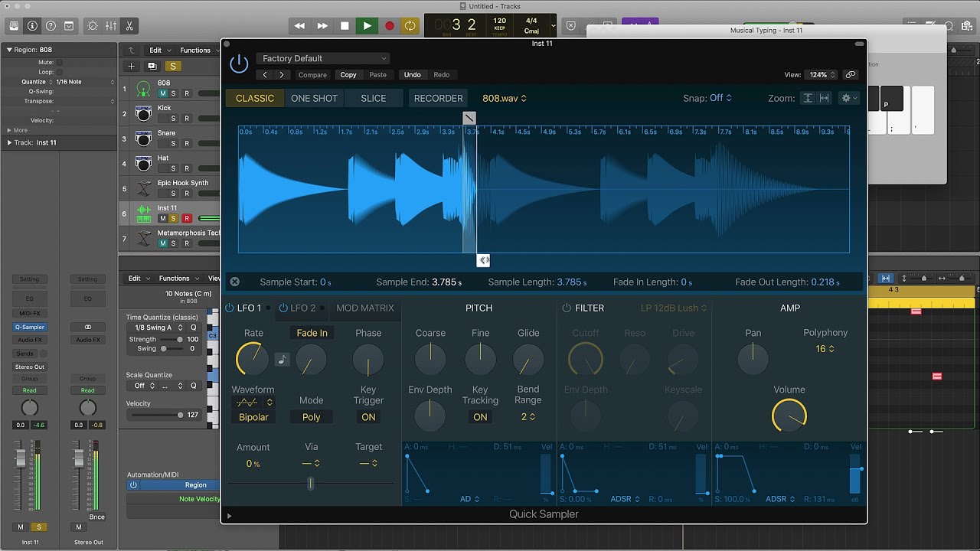Image resolution: width=980 pixels, height=551 pixels.
Task: Toggle the Cycle loop button
Action: point(410,26)
